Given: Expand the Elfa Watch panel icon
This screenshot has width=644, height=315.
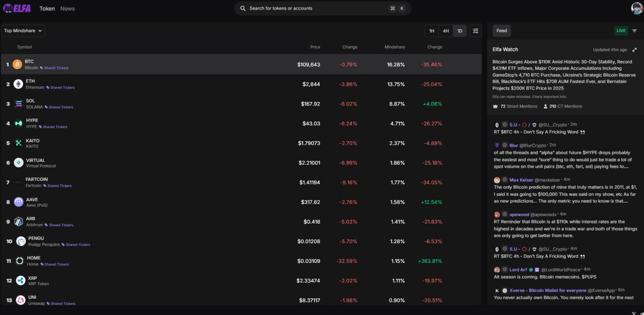Looking at the screenshot, I should point(634,50).
